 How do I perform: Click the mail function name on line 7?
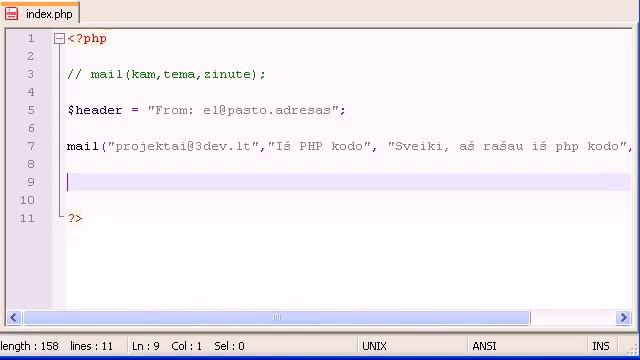coord(83,146)
